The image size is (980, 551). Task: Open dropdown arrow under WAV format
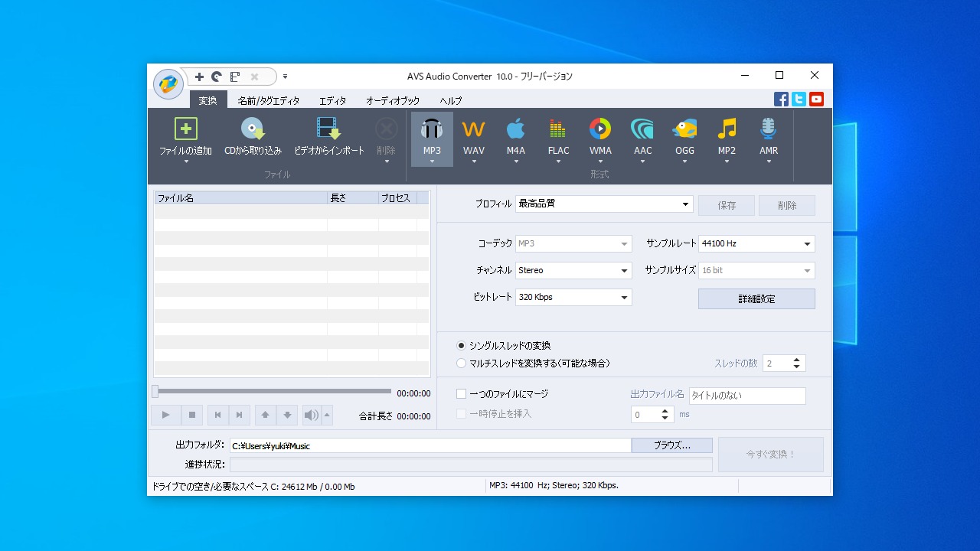click(474, 161)
